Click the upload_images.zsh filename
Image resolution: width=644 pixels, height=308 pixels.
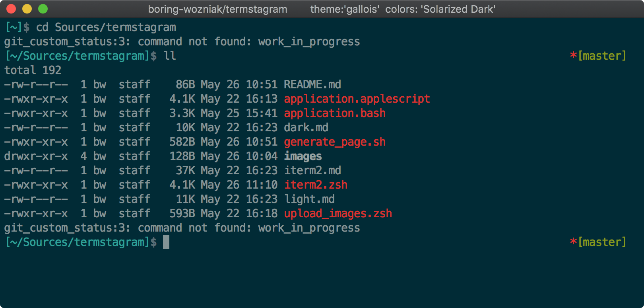pos(338,213)
